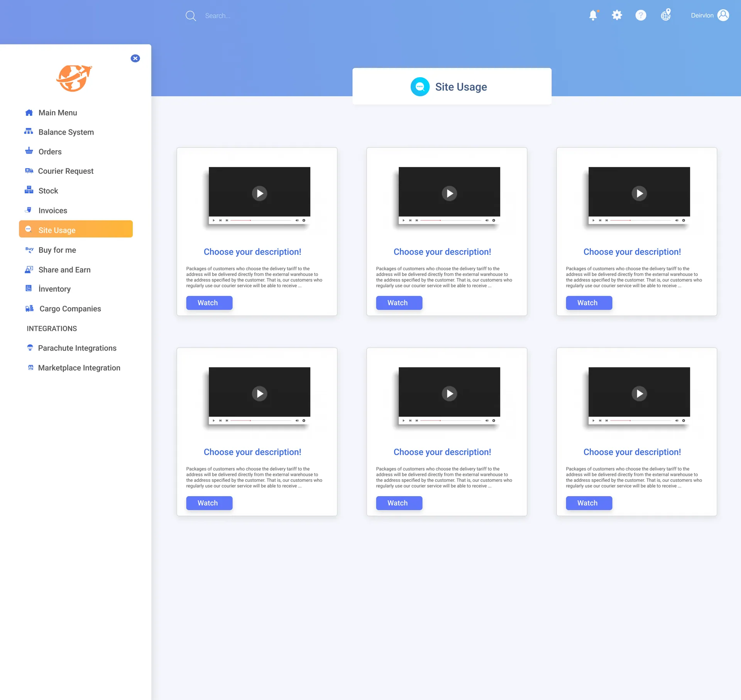Click Watch on the bottom-row right card
The width and height of the screenshot is (741, 700).
click(589, 503)
